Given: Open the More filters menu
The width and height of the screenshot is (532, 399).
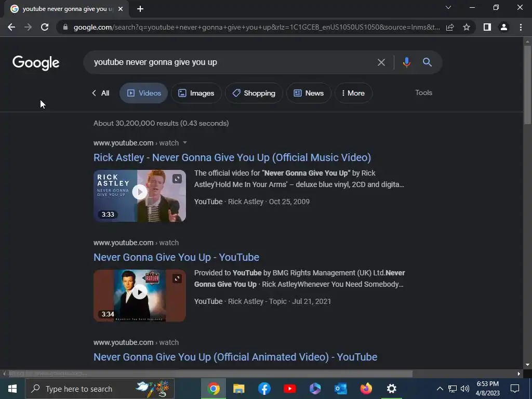Looking at the screenshot, I should tap(353, 93).
